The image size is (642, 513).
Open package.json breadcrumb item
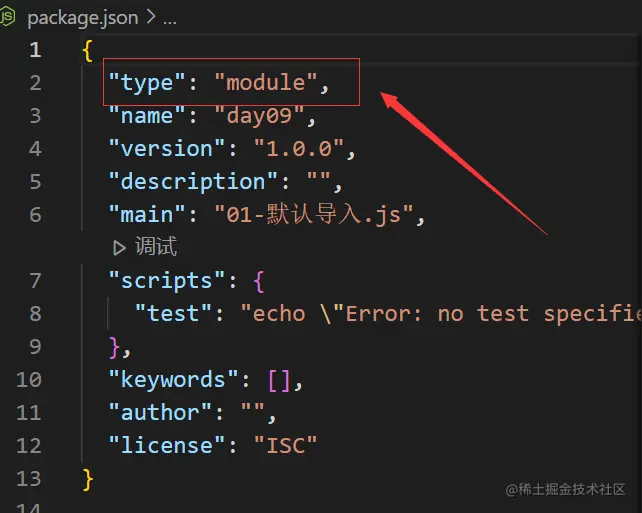click(83, 18)
